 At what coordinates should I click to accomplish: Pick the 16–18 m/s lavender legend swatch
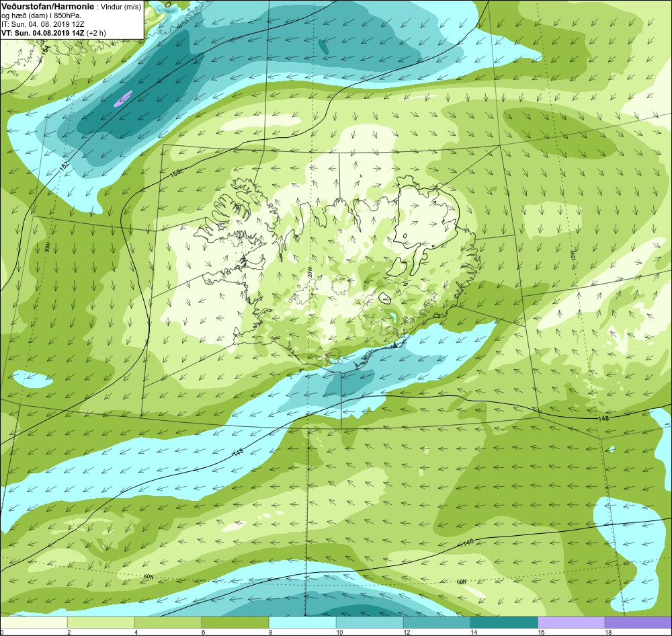click(571, 622)
